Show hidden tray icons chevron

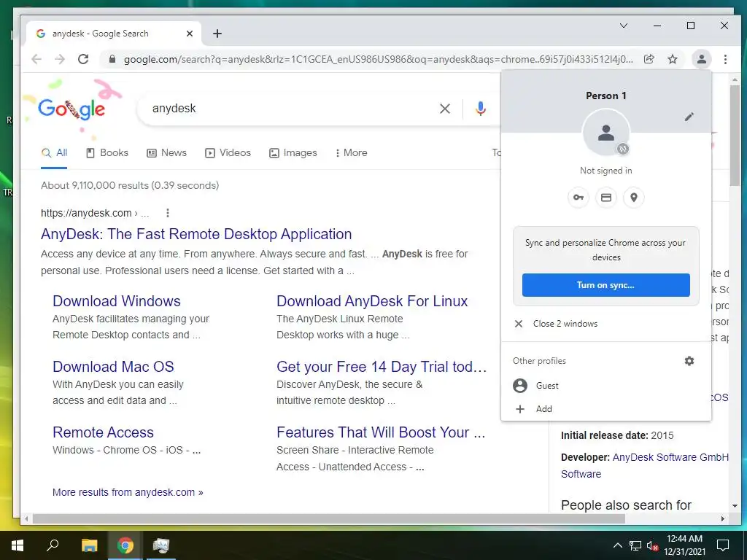click(x=617, y=545)
